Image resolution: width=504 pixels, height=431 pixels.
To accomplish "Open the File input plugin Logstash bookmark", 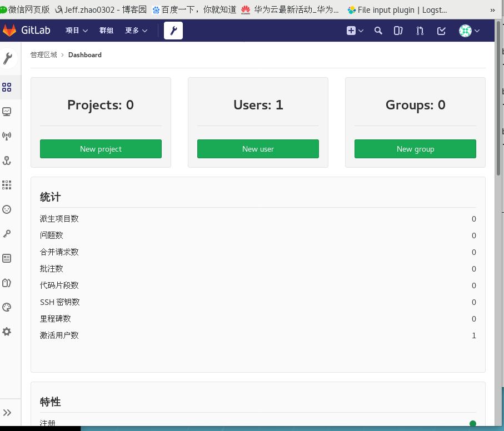I will 397,9.
